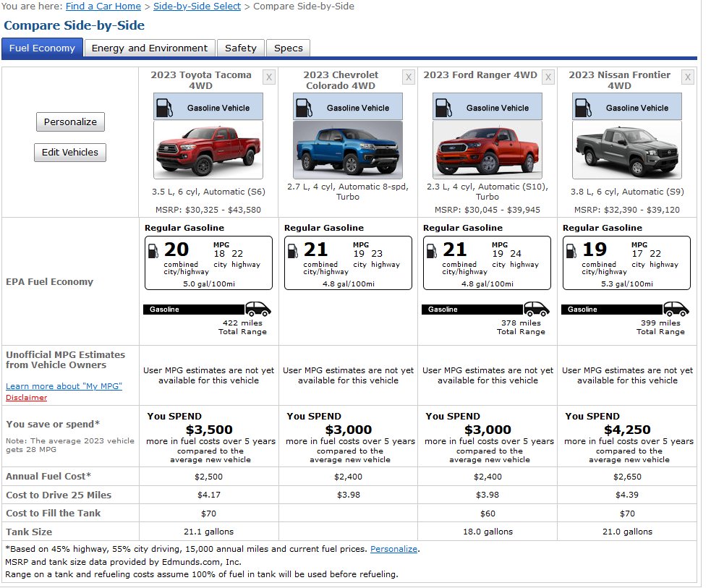
Task: Click the pump icon beside Ranger's 21 MPG
Action: pos(432,251)
